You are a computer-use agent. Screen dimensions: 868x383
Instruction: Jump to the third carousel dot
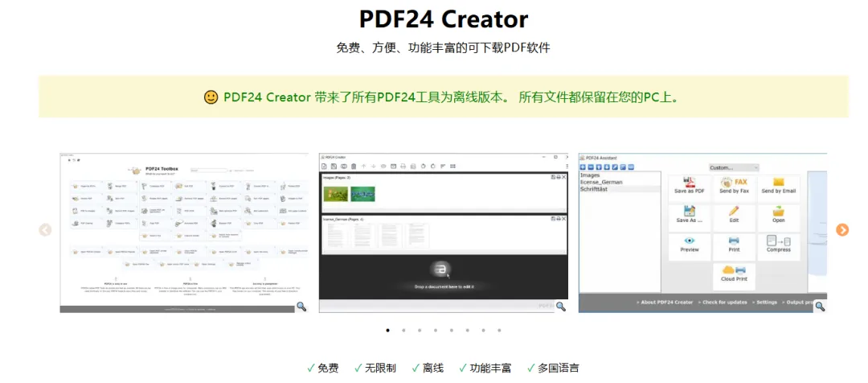(x=420, y=330)
